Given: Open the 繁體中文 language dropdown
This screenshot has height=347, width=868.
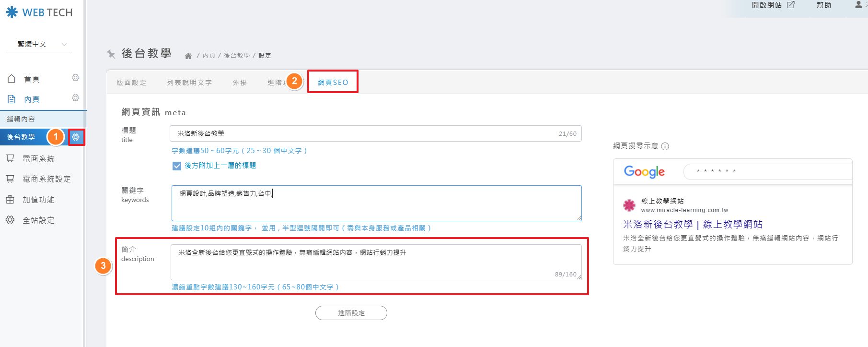Looking at the screenshot, I should tap(39, 44).
